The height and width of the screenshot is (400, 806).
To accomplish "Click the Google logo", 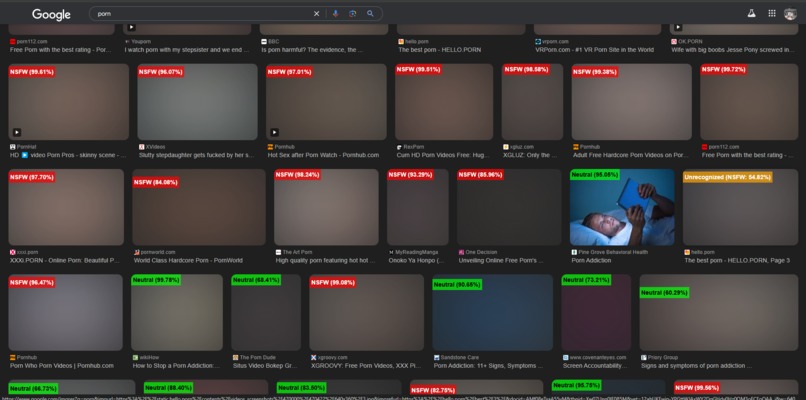I will (51, 14).
